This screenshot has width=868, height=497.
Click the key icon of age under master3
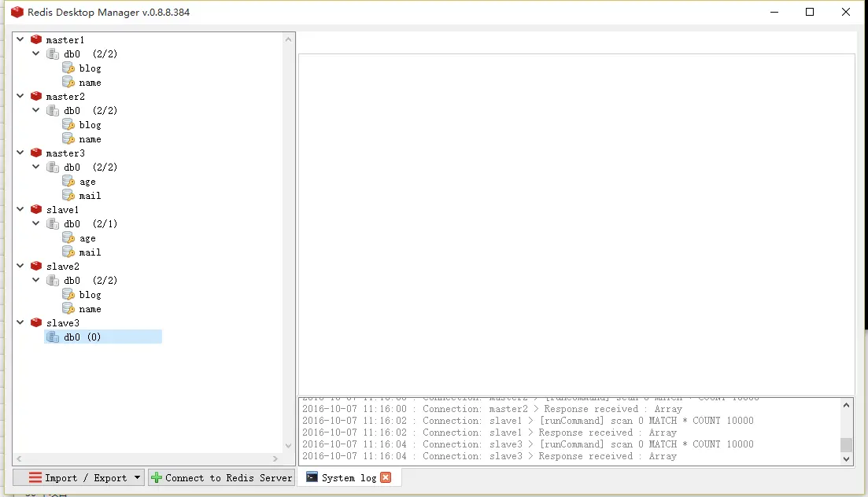pyautogui.click(x=68, y=181)
